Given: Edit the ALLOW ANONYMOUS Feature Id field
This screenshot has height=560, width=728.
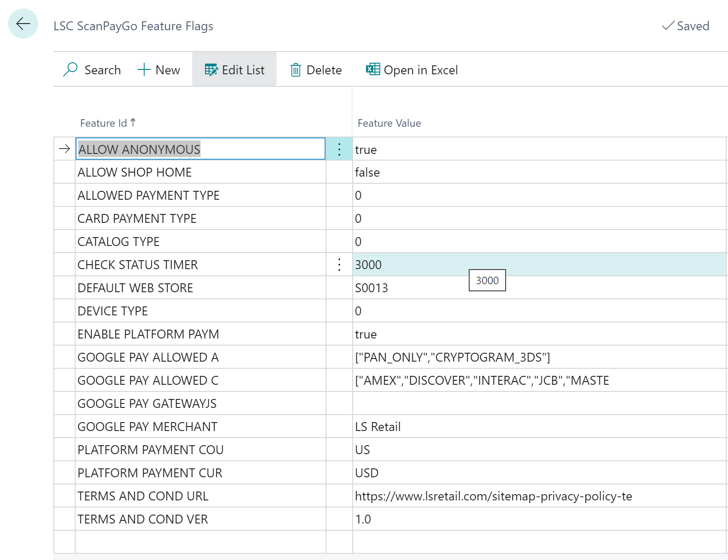Looking at the screenshot, I should click(200, 149).
